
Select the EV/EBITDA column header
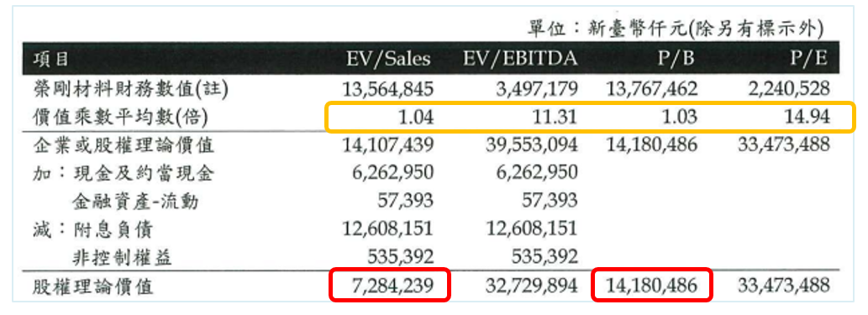(520, 59)
